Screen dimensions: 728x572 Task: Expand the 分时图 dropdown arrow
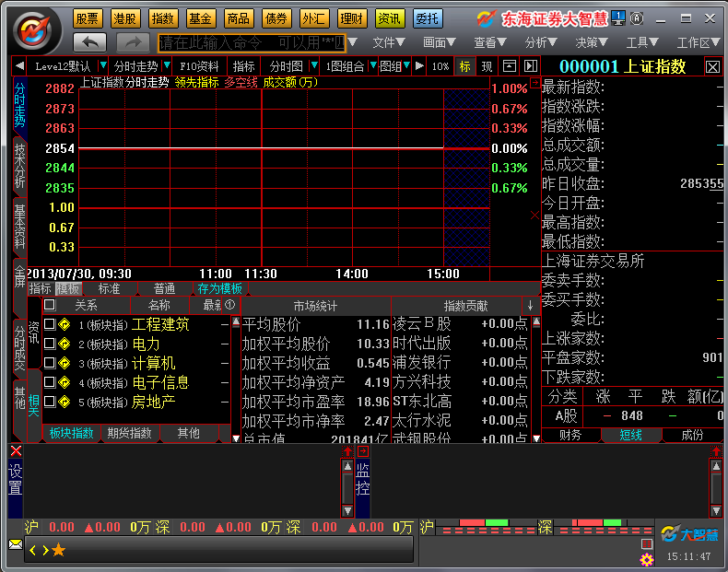click(x=314, y=65)
